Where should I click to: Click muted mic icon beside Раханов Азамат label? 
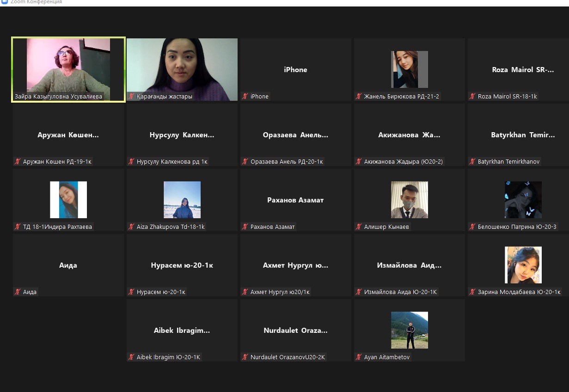[x=245, y=227]
